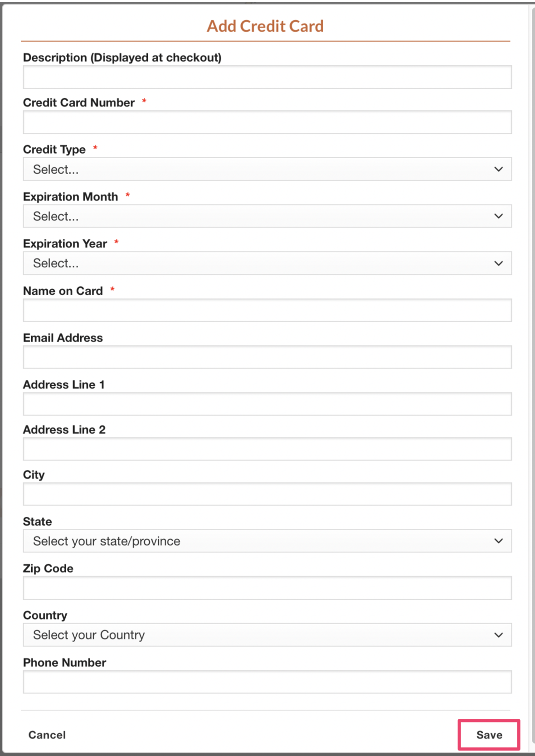Expand the Expiration Month dropdown
The image size is (535, 756).
pos(267,216)
